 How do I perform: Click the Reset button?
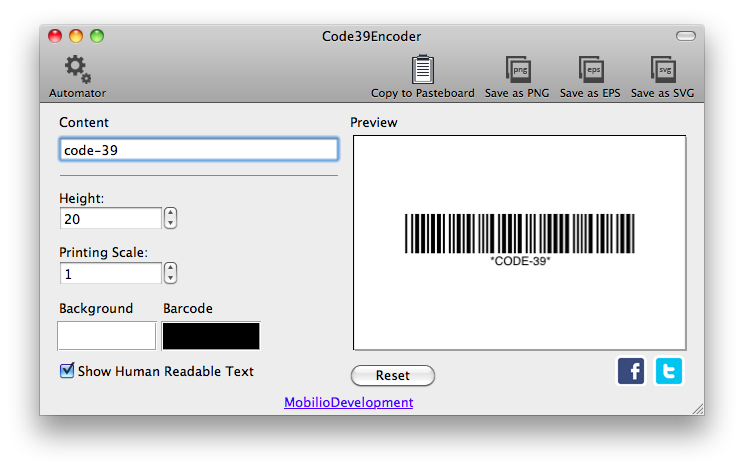pos(393,376)
